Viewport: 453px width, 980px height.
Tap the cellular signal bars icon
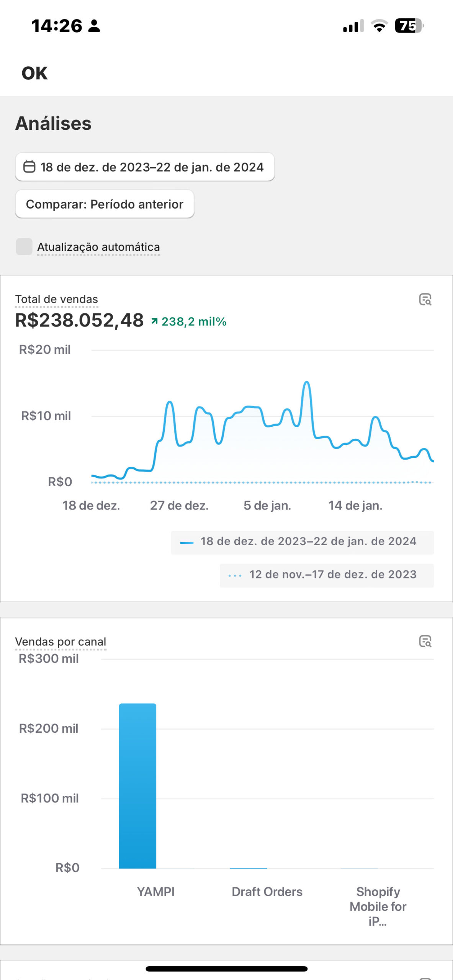(353, 26)
